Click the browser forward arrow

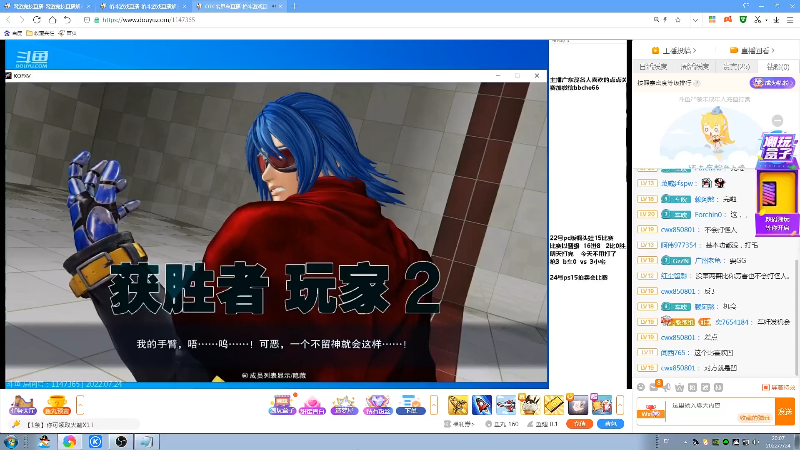coord(22,19)
